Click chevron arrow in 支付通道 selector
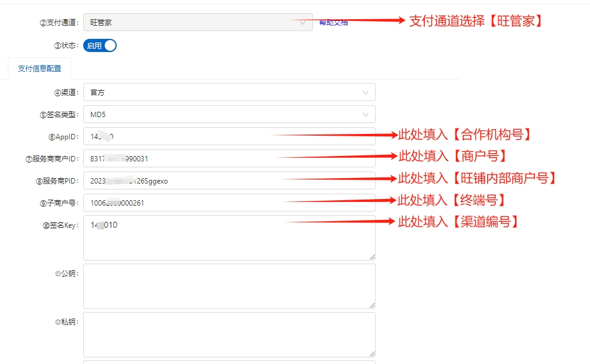The height and width of the screenshot is (364, 590). tap(302, 23)
